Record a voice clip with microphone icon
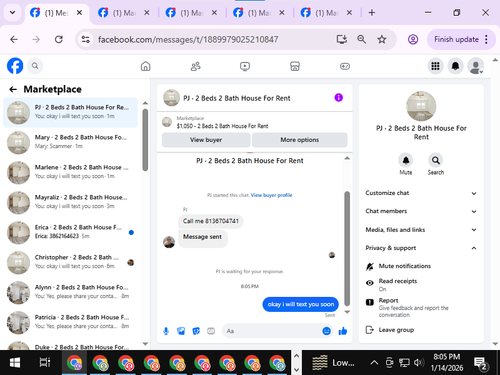The image size is (500, 375). pos(166,331)
